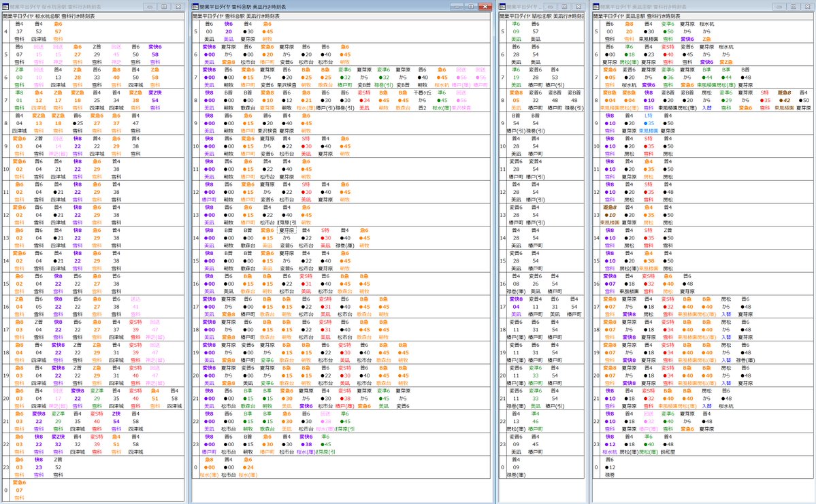Click the title bar icon of the narrow third window
This screenshot has width=816, height=504.
(503, 7)
